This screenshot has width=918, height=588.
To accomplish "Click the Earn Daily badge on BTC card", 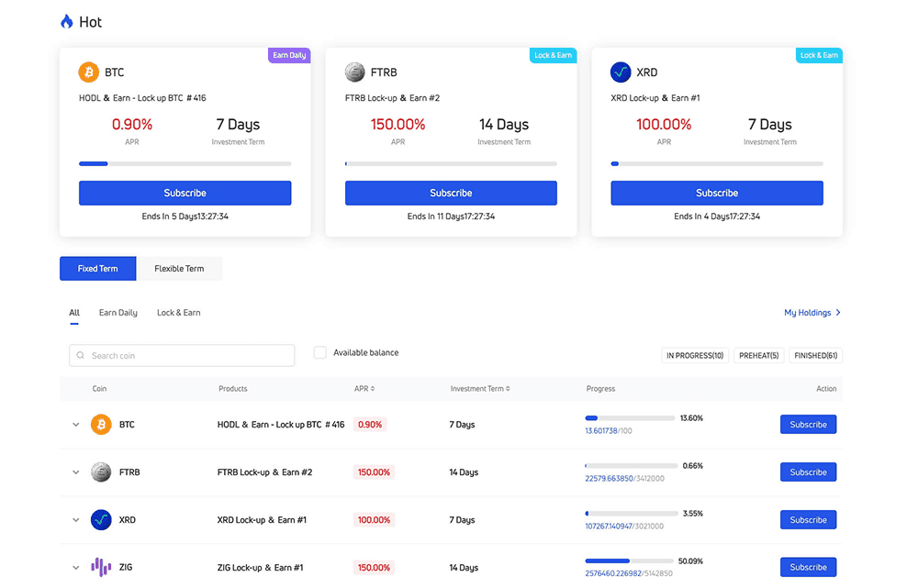I will (x=289, y=55).
